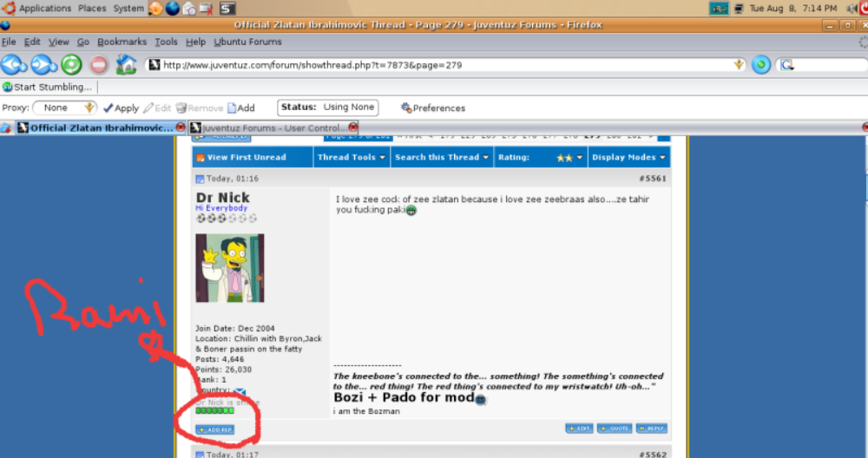This screenshot has width=868, height=458.
Task: Click the window-with-red-X launcher in panel
Action: (207, 9)
